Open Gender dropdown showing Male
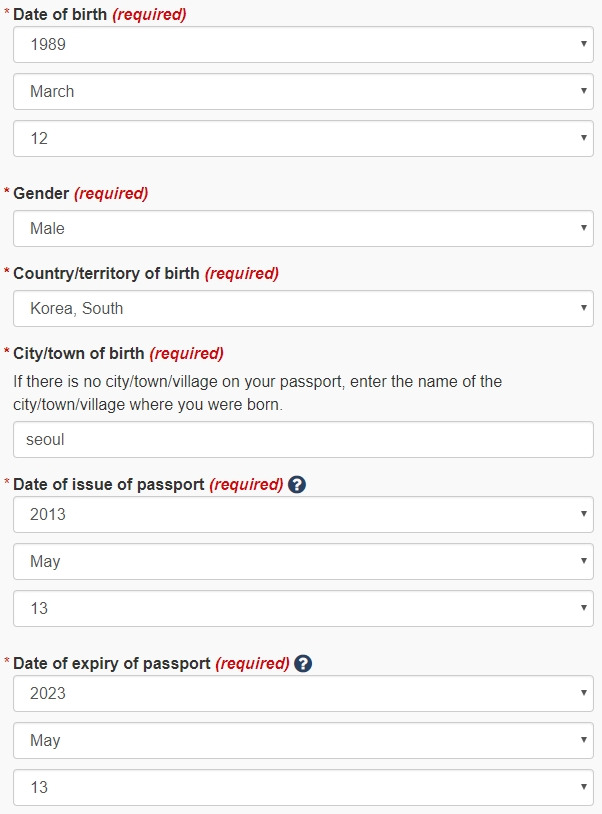 tap(303, 228)
